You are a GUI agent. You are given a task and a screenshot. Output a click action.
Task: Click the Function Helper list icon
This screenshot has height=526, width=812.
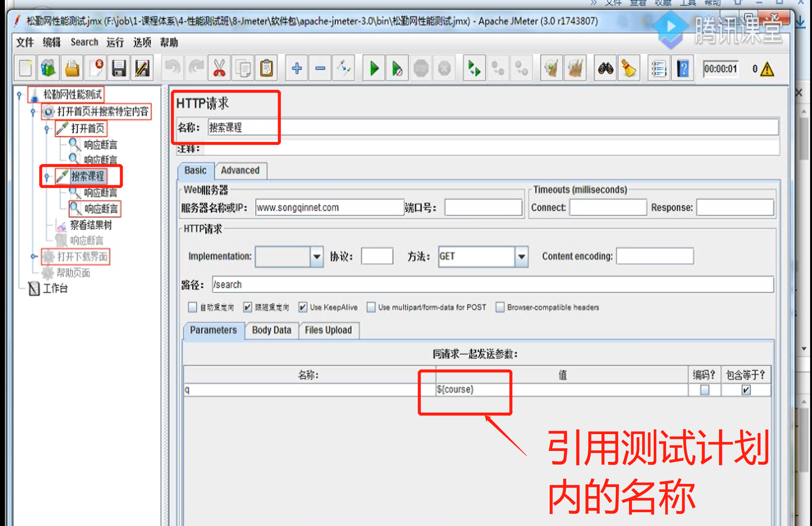(659, 69)
